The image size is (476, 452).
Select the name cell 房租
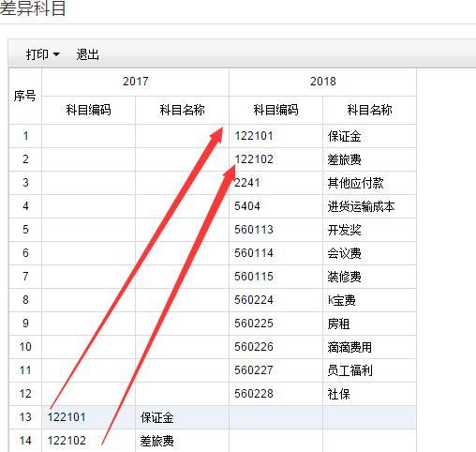click(x=369, y=324)
